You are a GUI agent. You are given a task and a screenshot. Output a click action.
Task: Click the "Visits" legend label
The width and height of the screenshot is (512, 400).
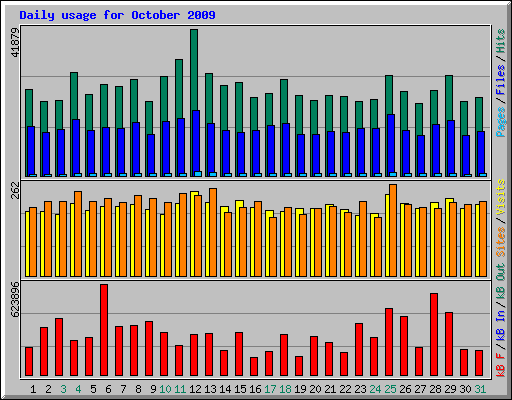[x=501, y=197]
